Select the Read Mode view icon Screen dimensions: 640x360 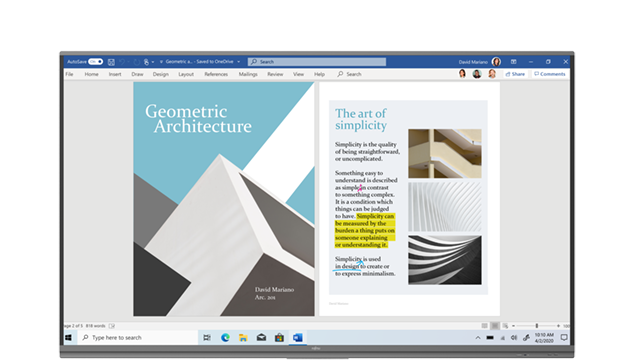coord(484,326)
